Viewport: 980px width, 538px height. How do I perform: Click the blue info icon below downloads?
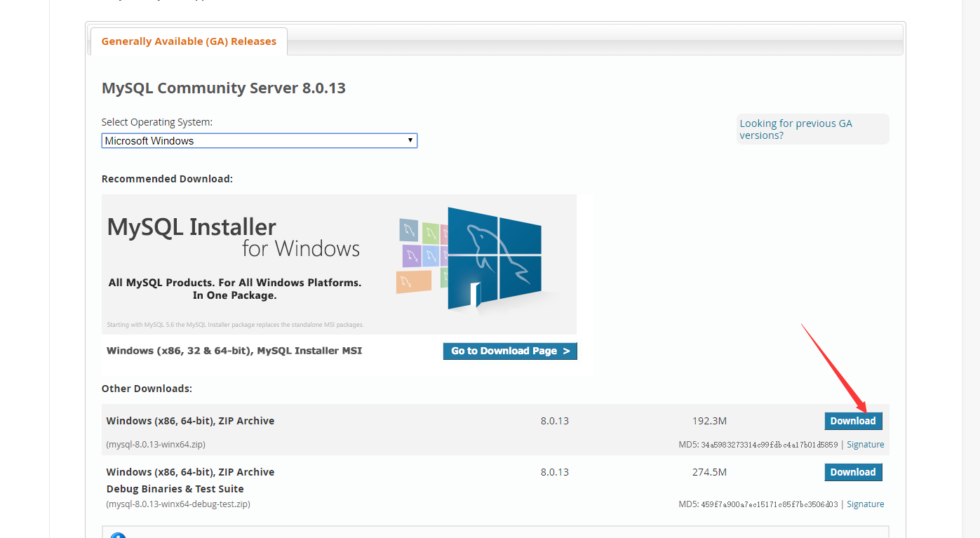click(x=118, y=535)
